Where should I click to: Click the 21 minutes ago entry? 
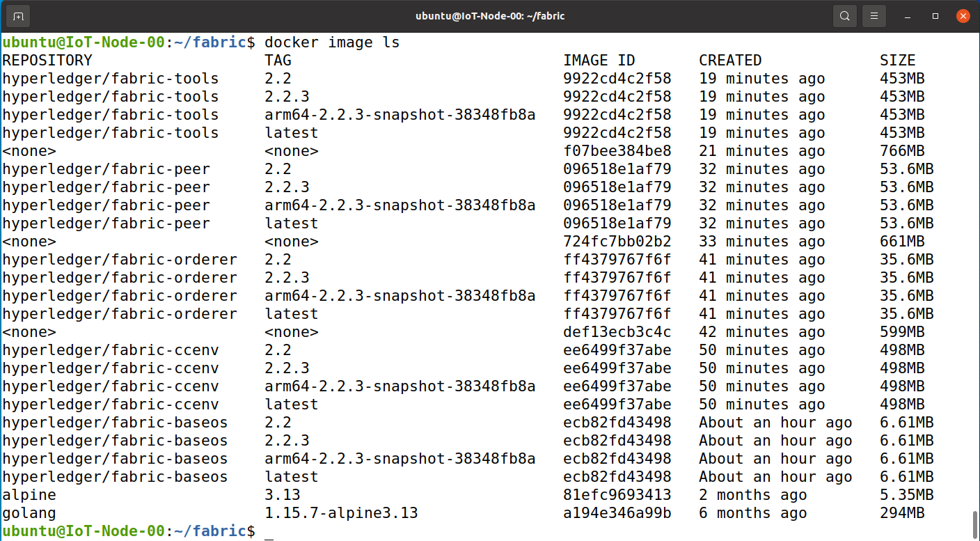(761, 151)
